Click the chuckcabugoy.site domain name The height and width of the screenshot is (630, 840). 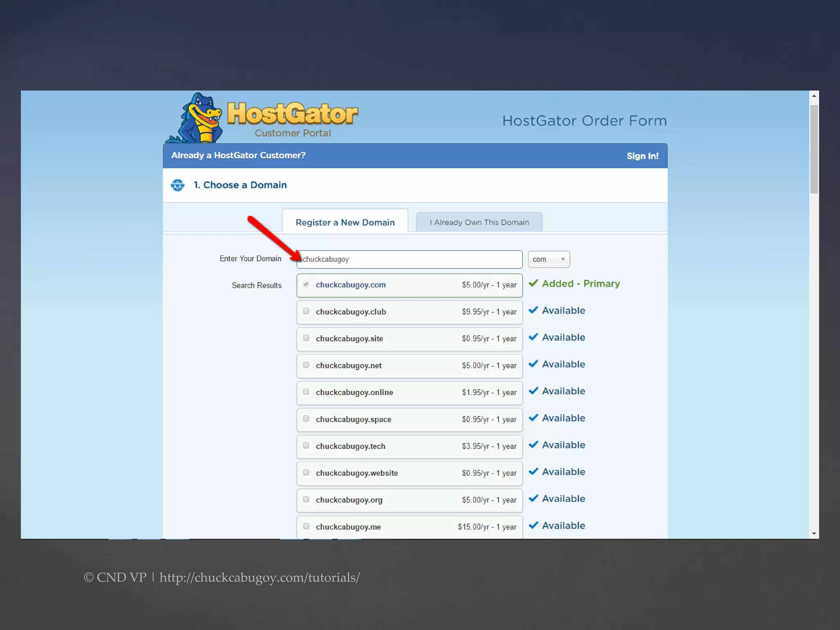tap(349, 338)
